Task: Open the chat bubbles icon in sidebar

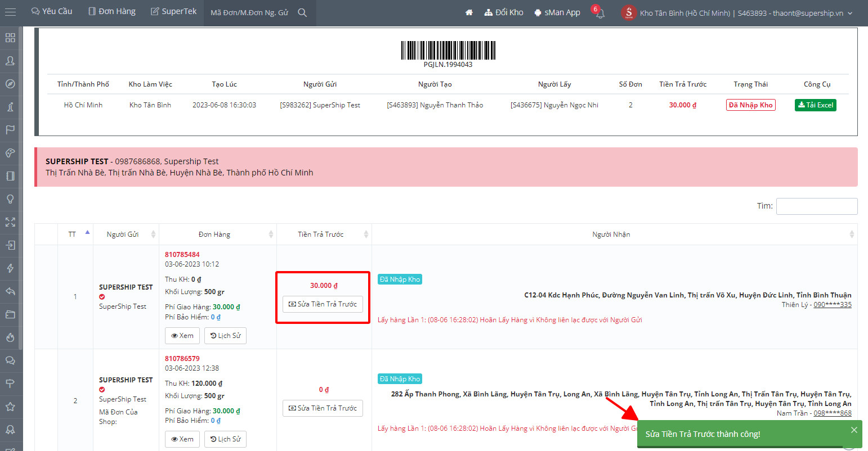Action: (x=10, y=360)
